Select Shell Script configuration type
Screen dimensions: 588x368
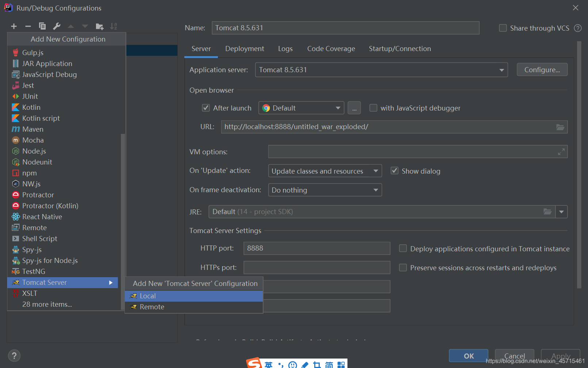(x=63, y=239)
